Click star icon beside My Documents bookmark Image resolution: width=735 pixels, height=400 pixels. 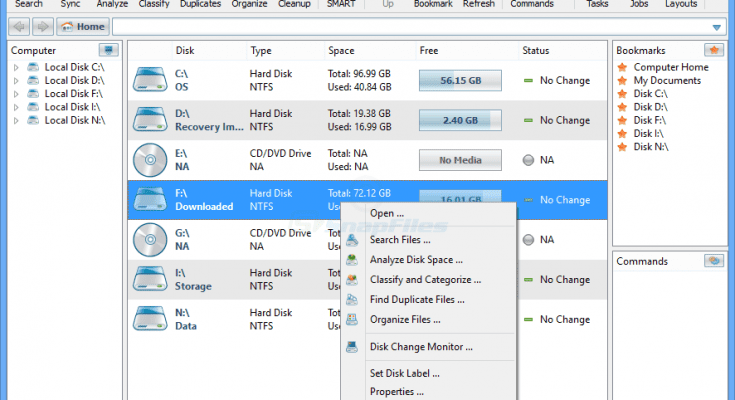pos(623,81)
